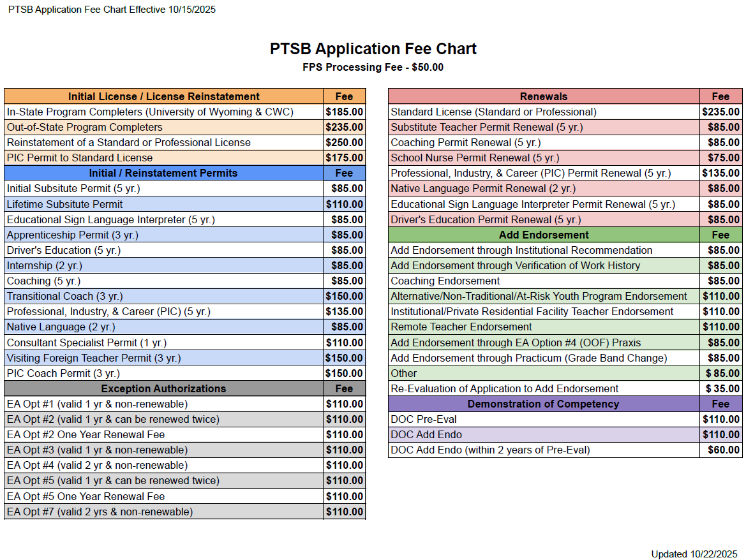Select Visiting Foreign Teacher Permit row
The height and width of the screenshot is (560, 746).
pyautogui.click(x=94, y=358)
